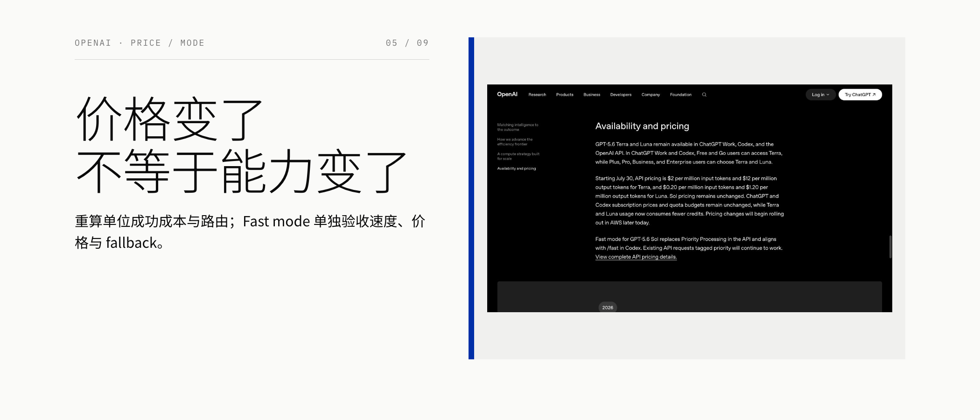Select 'Availability and pricing' sidebar link
Viewport: 980px width, 420px height.
[x=517, y=168]
